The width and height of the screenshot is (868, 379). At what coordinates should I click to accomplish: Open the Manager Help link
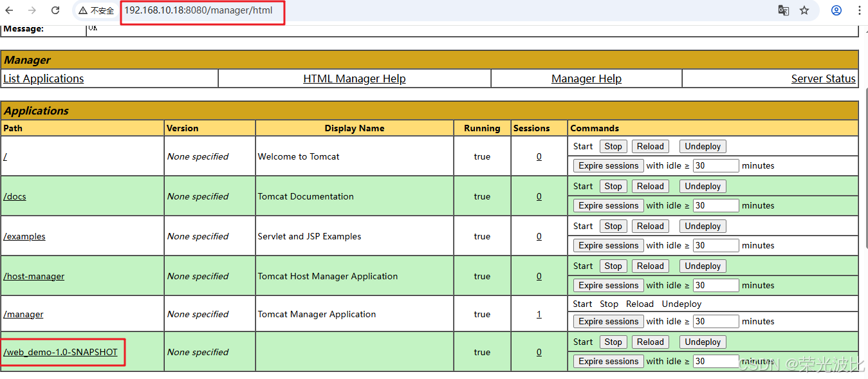(586, 79)
